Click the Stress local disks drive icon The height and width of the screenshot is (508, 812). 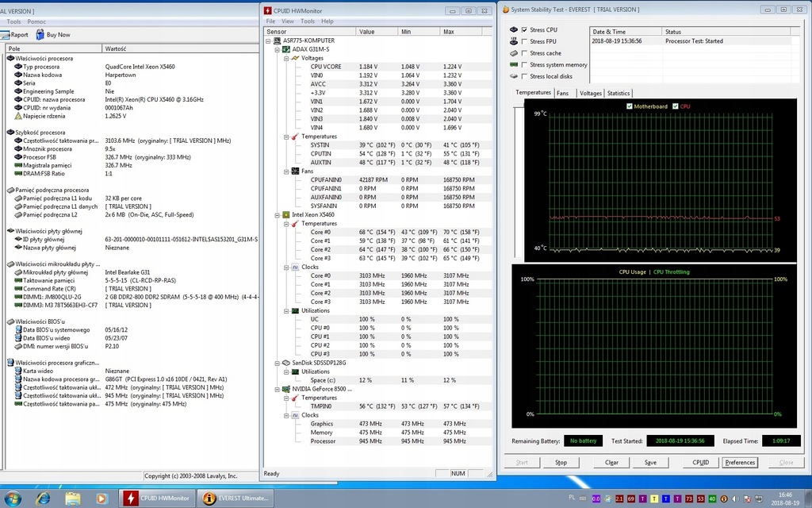(514, 76)
